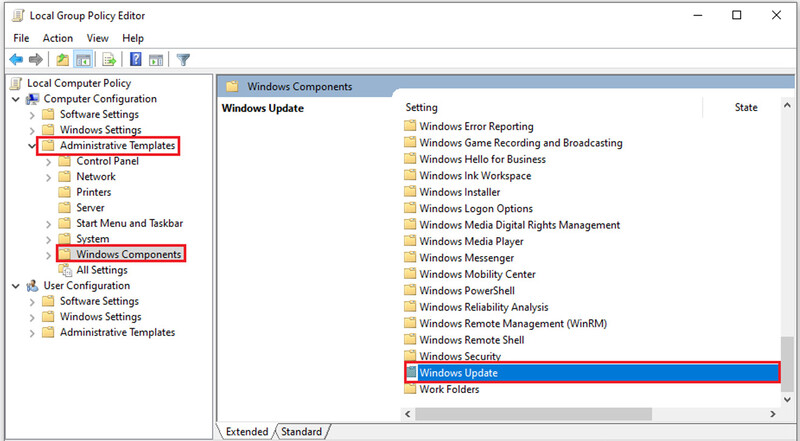
Task: Click folder icon beside Work Folders
Action: (x=410, y=389)
